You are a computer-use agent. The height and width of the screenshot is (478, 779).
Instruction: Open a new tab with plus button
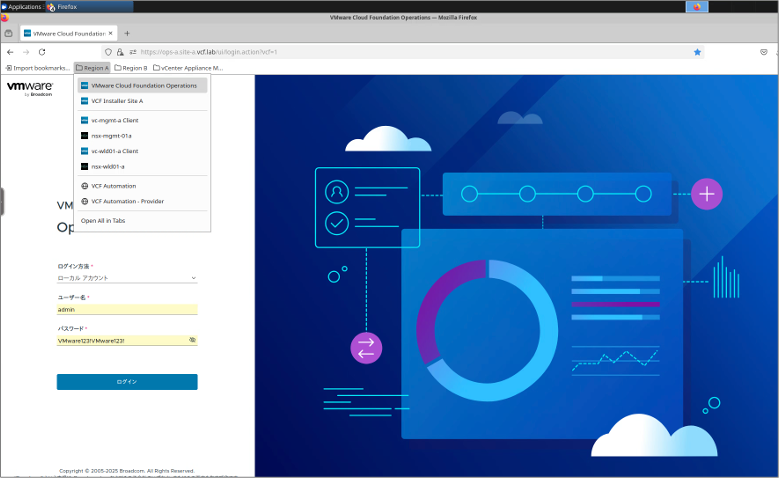(127, 33)
